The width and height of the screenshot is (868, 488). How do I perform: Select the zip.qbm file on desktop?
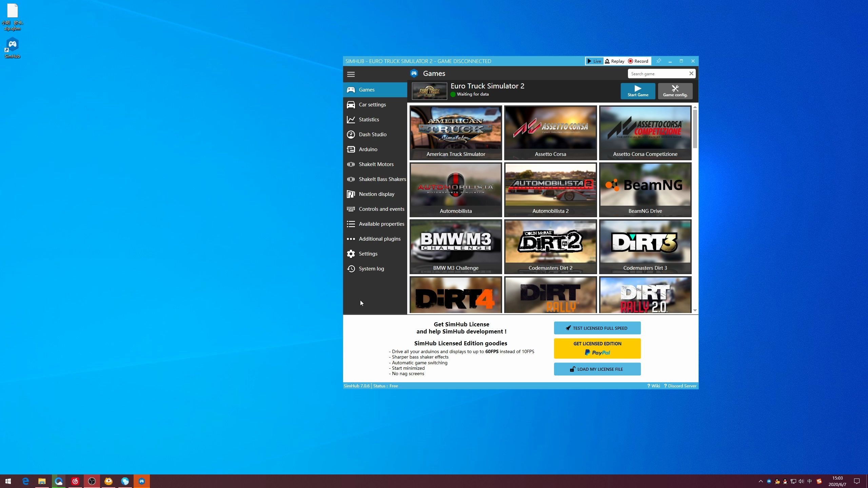point(13,17)
